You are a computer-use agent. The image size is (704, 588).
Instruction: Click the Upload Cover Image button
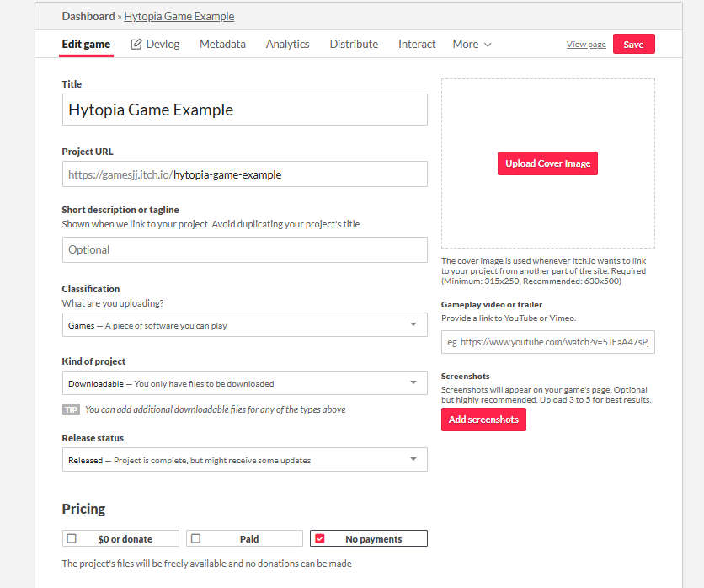tap(547, 163)
